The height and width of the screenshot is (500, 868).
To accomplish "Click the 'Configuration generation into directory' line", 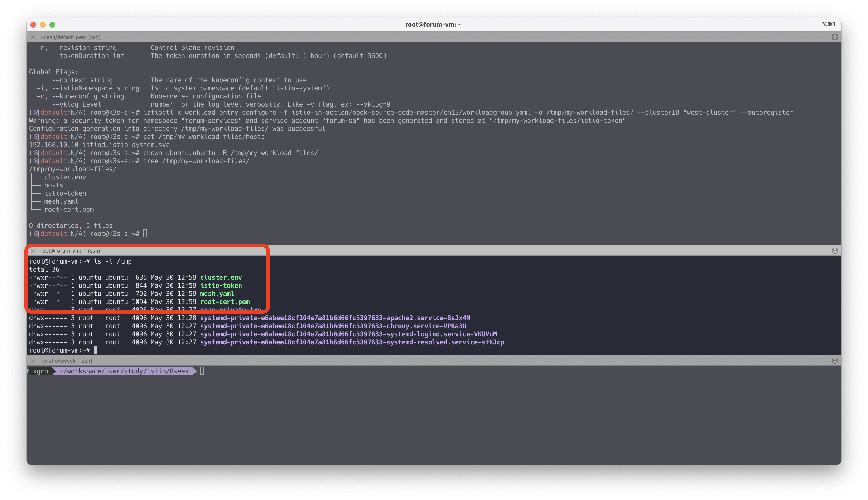I will (177, 128).
